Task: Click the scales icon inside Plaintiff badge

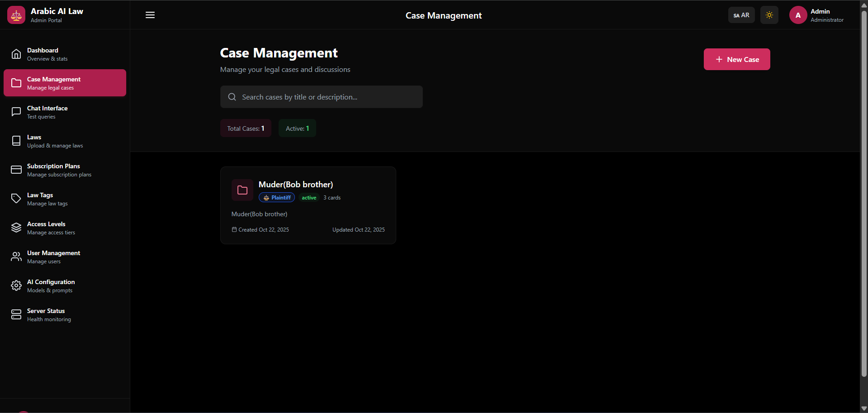Action: pos(266,198)
